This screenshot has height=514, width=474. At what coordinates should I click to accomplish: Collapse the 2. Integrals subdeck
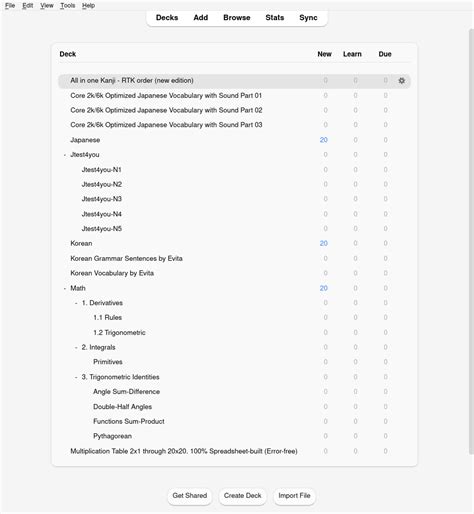click(x=76, y=347)
